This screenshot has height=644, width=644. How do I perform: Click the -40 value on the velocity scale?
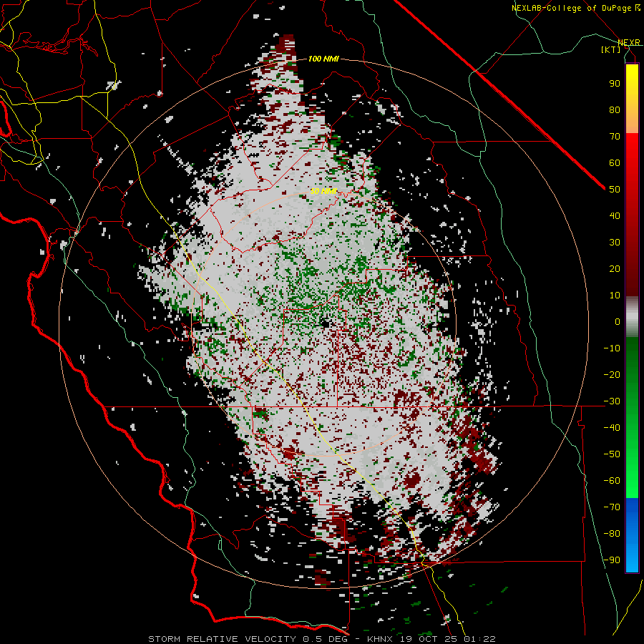[612, 428]
